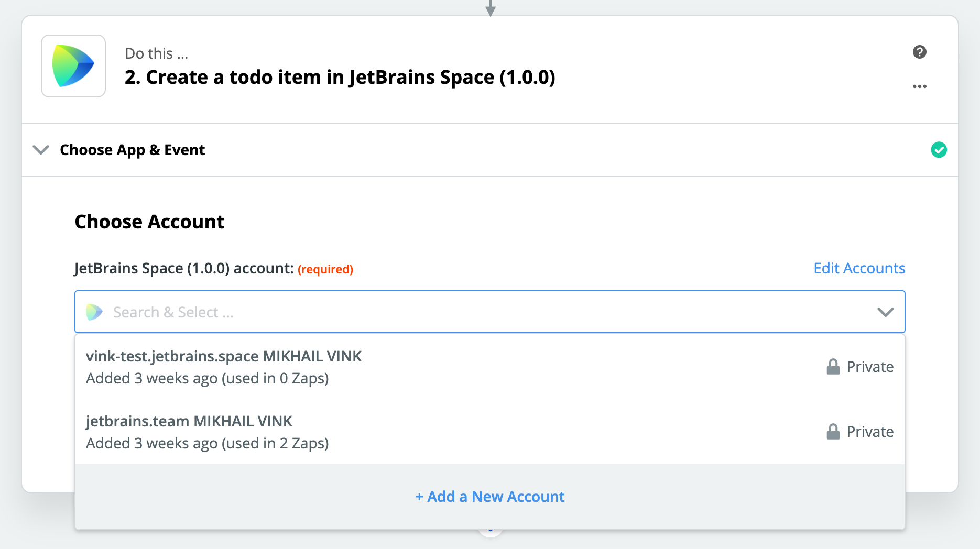Click Private label on jetbrains.team account row
Screen dimensions: 980x549
[870, 432]
